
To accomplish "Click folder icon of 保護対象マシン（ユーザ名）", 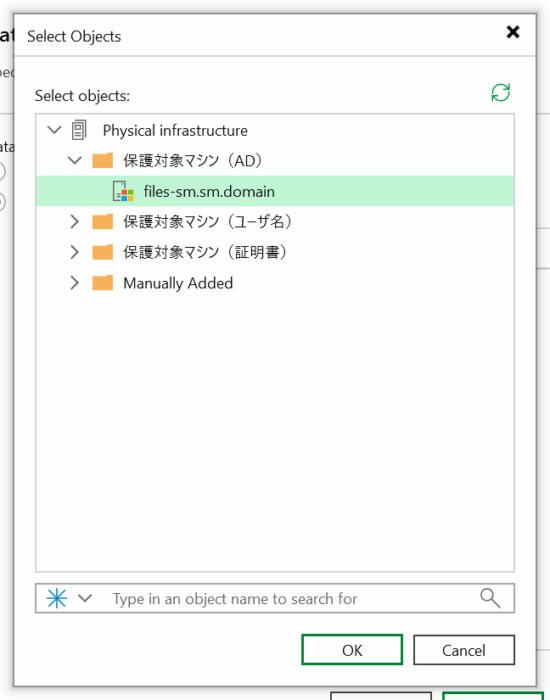I will tap(102, 221).
